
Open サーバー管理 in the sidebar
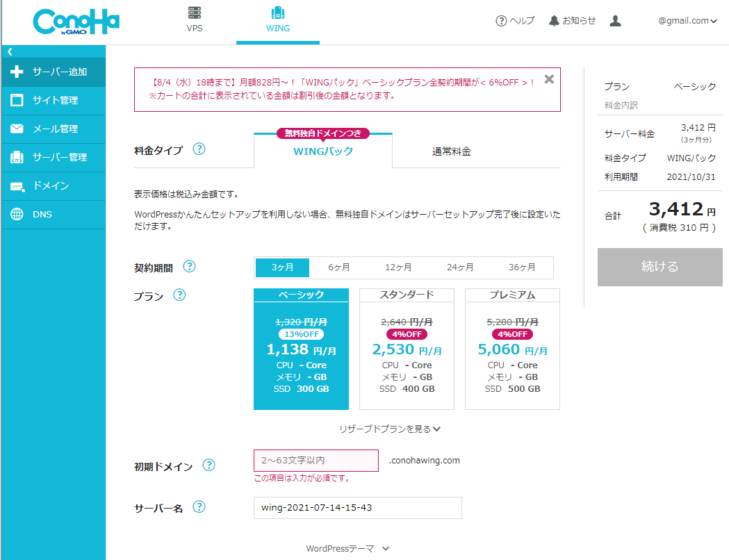coord(53,158)
